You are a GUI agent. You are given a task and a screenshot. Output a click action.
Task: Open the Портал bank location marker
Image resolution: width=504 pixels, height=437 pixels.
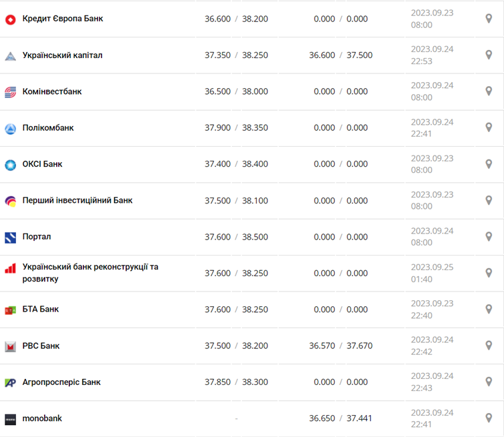click(x=489, y=237)
